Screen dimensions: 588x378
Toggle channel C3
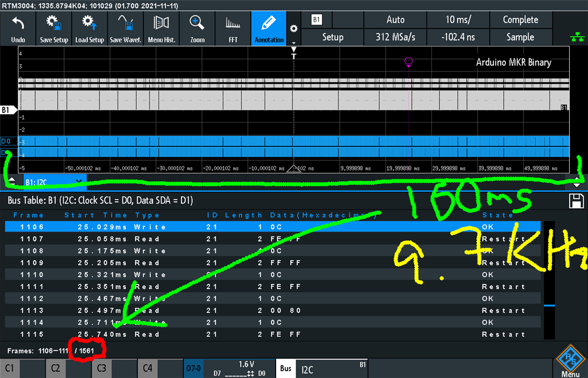114,368
